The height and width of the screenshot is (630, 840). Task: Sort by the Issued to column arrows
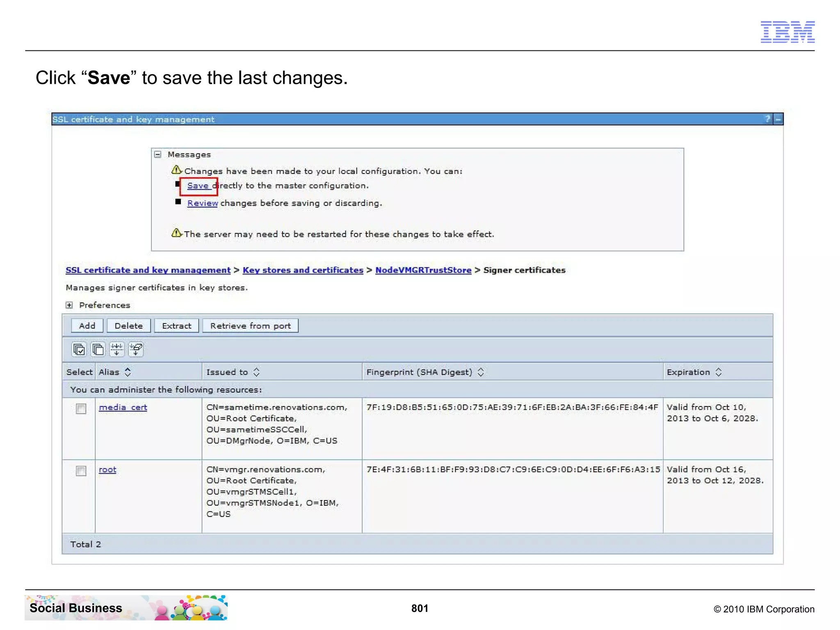pyautogui.click(x=256, y=372)
